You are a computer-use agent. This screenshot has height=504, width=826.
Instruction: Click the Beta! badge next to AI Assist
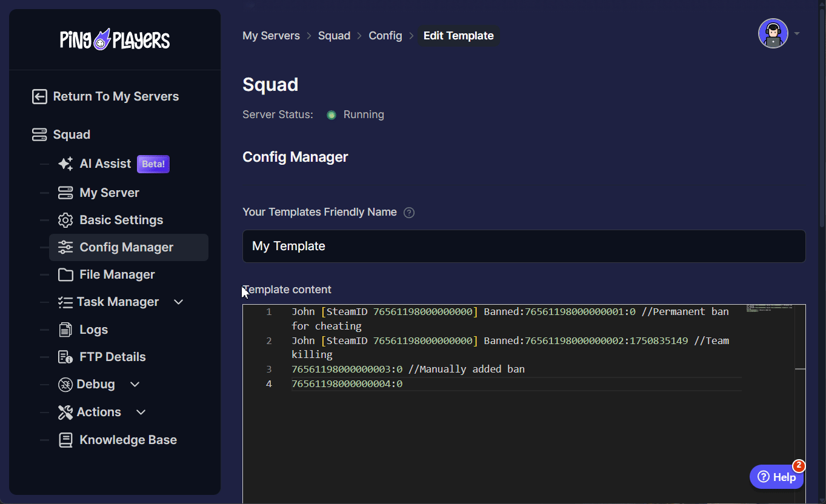pyautogui.click(x=153, y=164)
